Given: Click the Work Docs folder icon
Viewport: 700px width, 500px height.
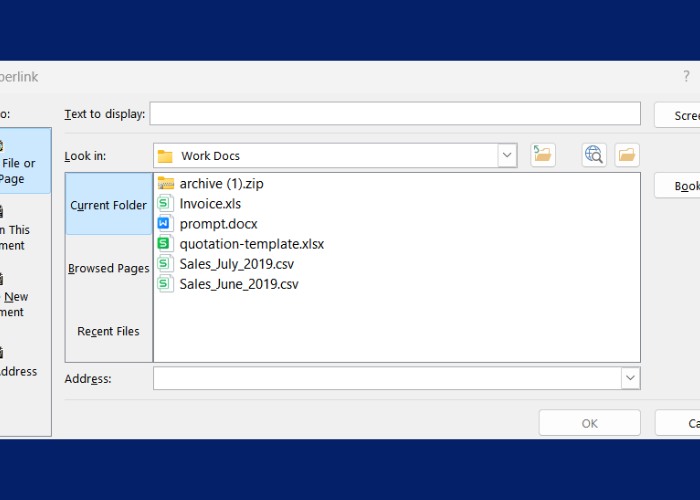Looking at the screenshot, I should pos(165,156).
